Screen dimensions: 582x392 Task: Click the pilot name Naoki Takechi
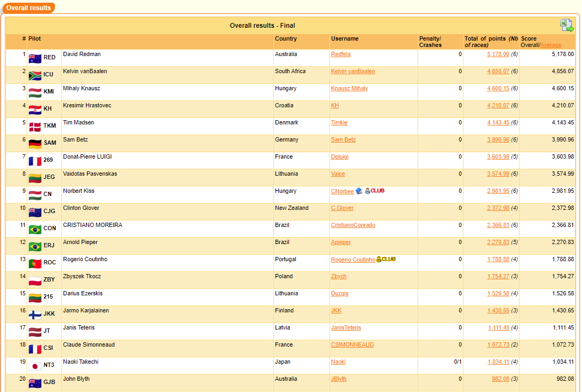click(81, 362)
